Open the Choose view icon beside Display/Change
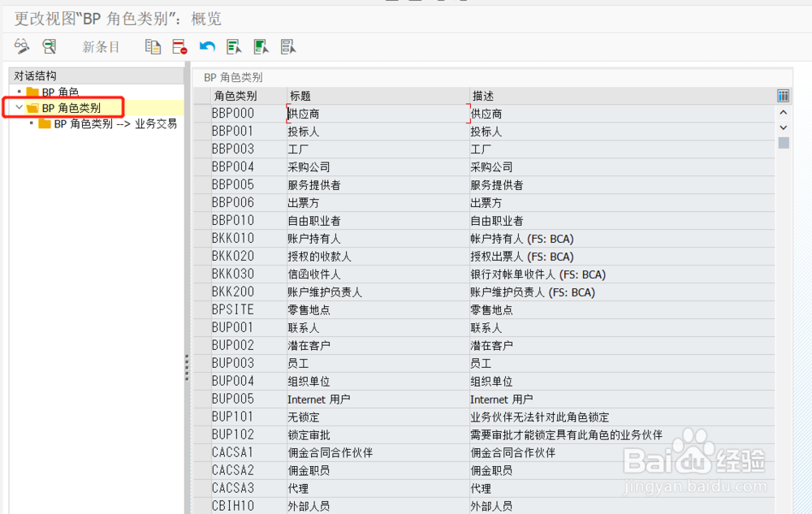The height and width of the screenshot is (514, 812). (49, 46)
